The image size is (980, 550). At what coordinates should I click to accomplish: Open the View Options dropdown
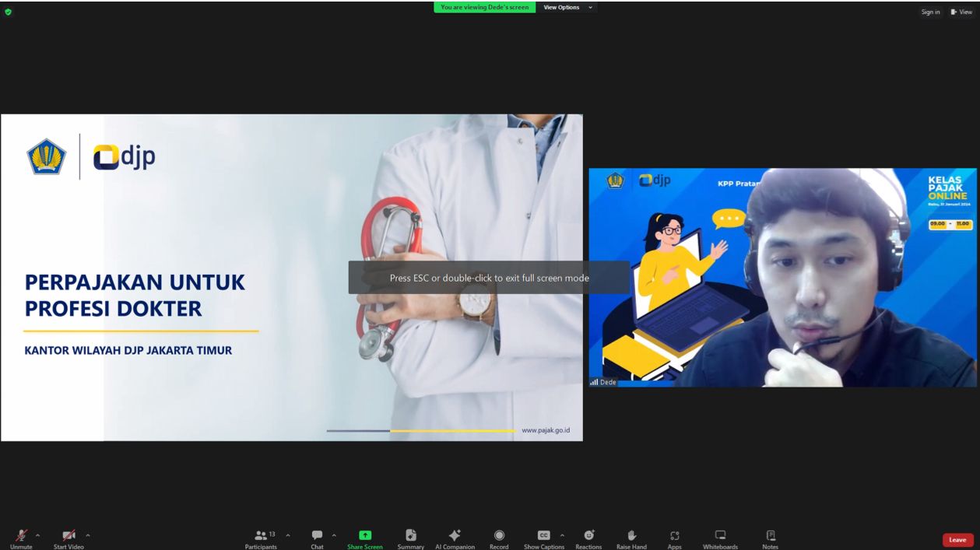(x=567, y=8)
